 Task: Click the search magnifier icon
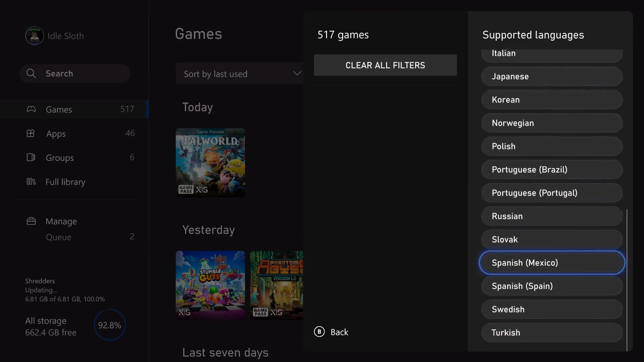[x=31, y=73]
